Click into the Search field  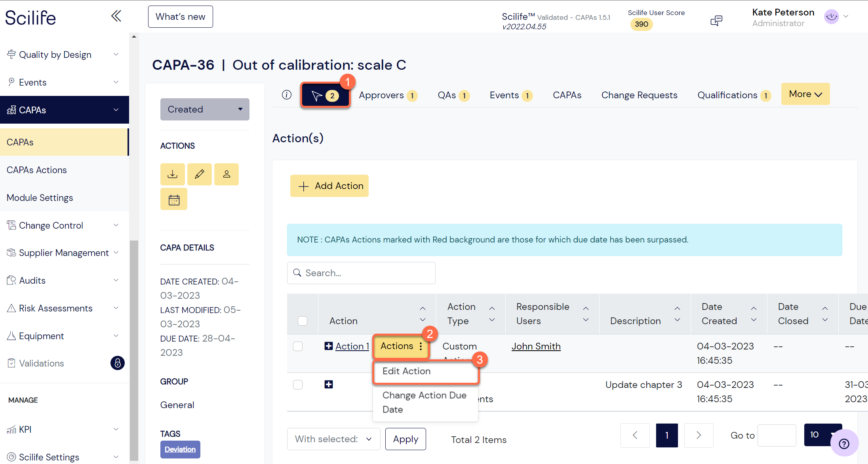click(361, 273)
